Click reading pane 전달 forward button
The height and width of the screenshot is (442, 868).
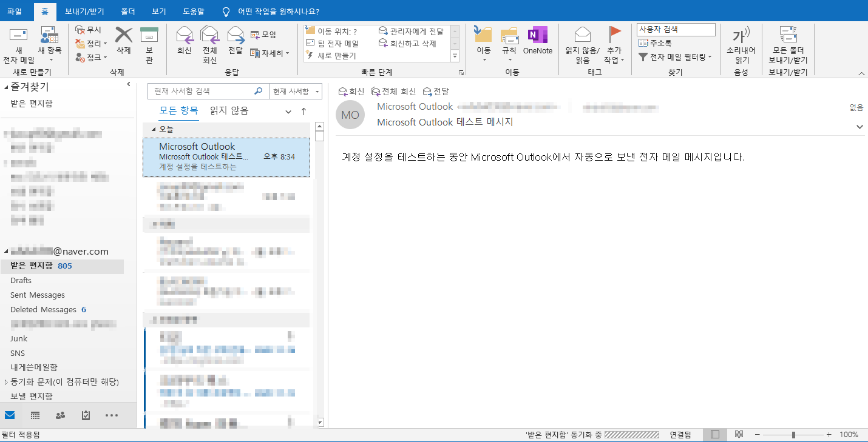[x=436, y=92]
